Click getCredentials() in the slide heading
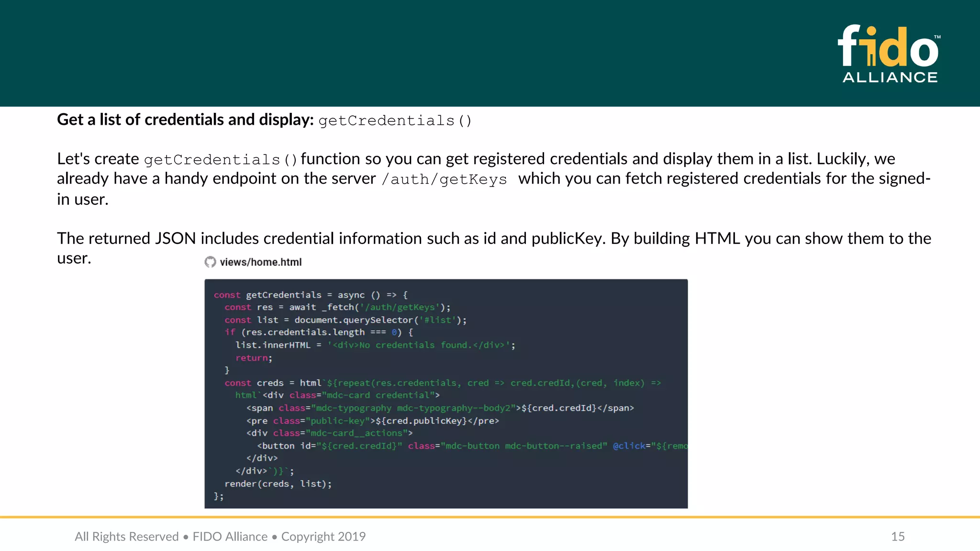This screenshot has height=551, width=980. tap(395, 121)
